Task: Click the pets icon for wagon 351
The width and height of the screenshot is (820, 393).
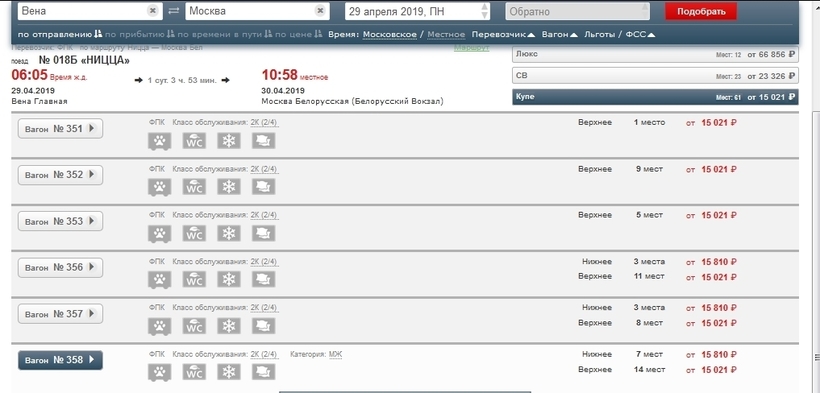Action: coord(160,141)
